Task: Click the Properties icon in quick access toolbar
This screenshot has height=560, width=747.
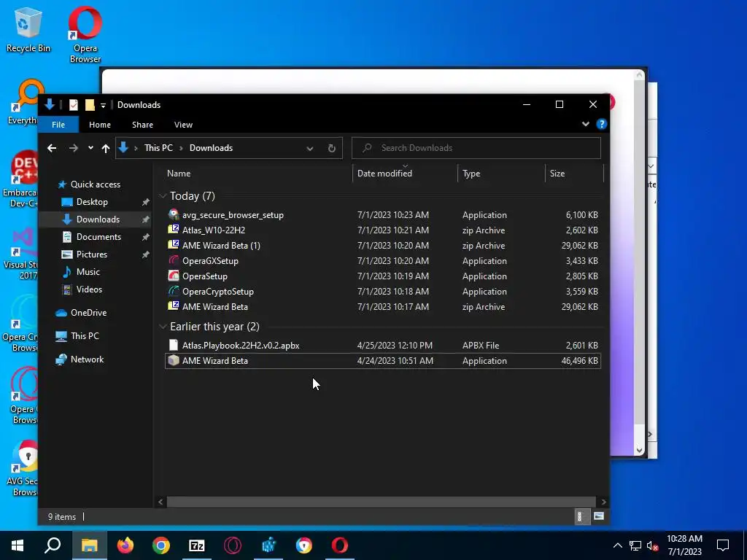Action: pyautogui.click(x=74, y=105)
